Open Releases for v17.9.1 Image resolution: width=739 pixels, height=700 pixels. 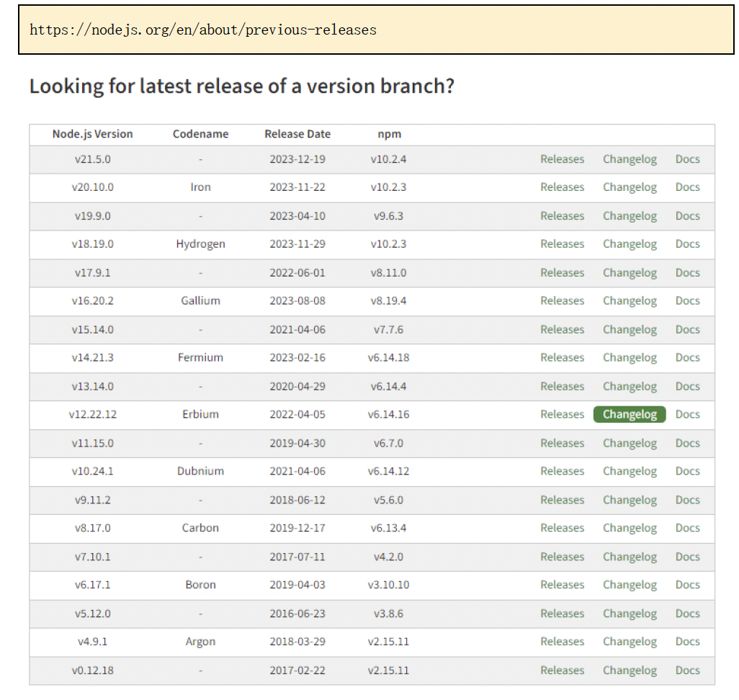pyautogui.click(x=562, y=273)
